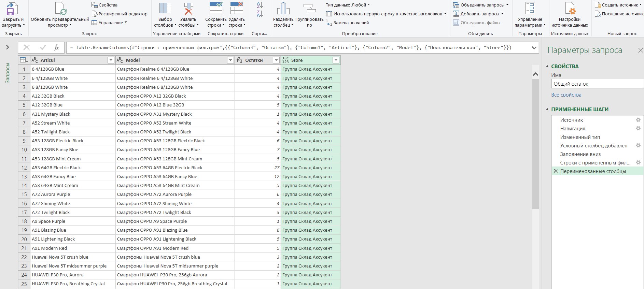Screen dimensions: 644x289
Task: Open the Расширенный редактор
Action: click(x=120, y=14)
